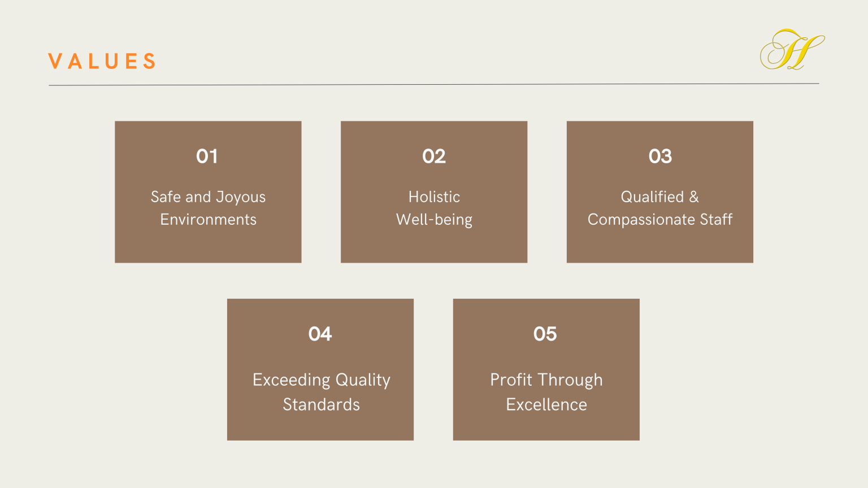The width and height of the screenshot is (868, 488).
Task: Select the word 'Excellence'
Action: click(546, 405)
